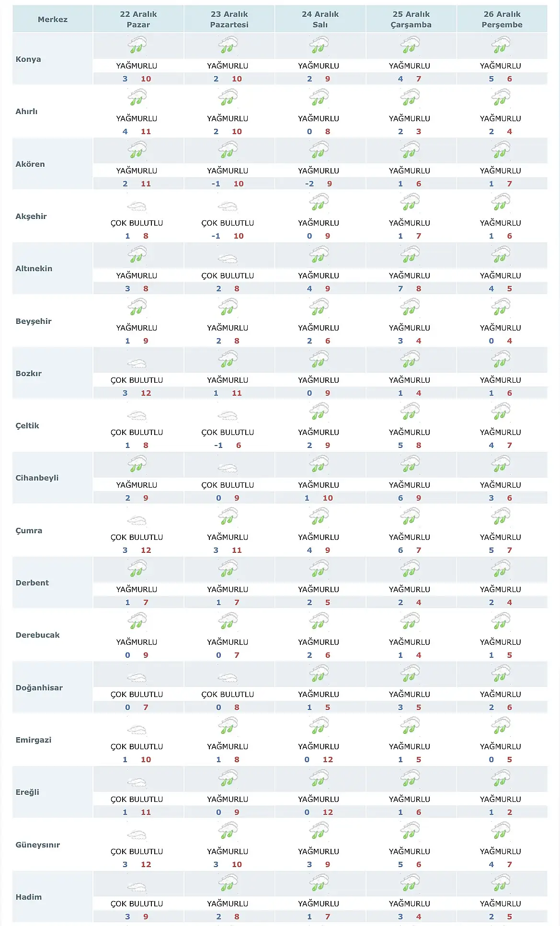Click the Çumra district name
Viewport: 560px width, 926px height.
pos(29,530)
